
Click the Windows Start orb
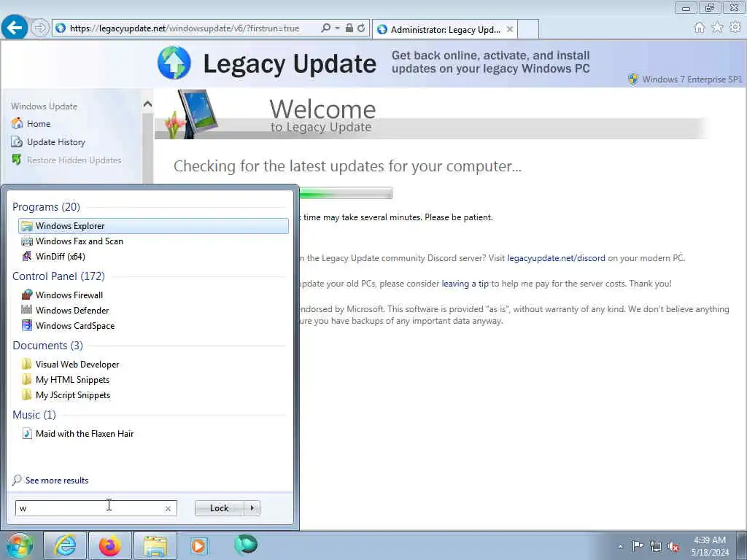[x=19, y=546]
